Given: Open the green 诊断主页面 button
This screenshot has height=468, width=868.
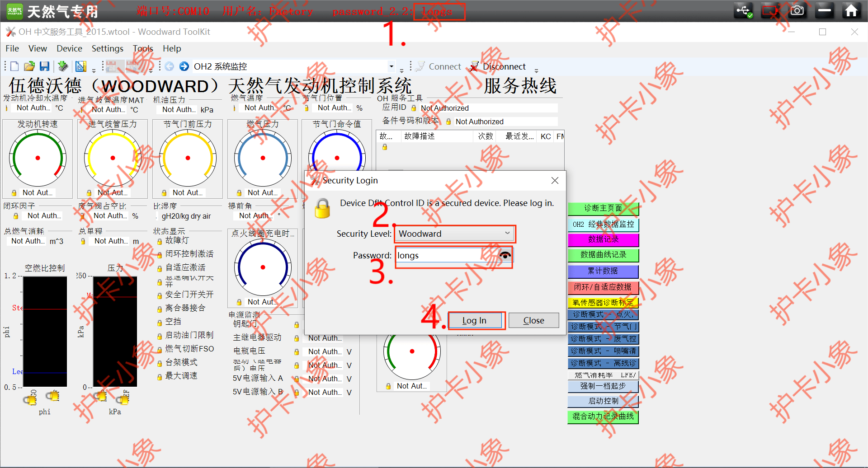Looking at the screenshot, I should 603,208.
